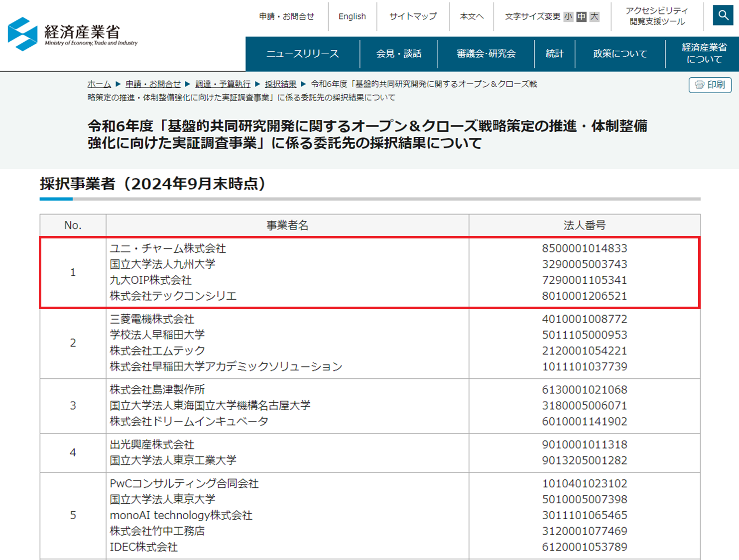Click corporate number 6130001021068
This screenshot has width=739, height=560.
(585, 389)
